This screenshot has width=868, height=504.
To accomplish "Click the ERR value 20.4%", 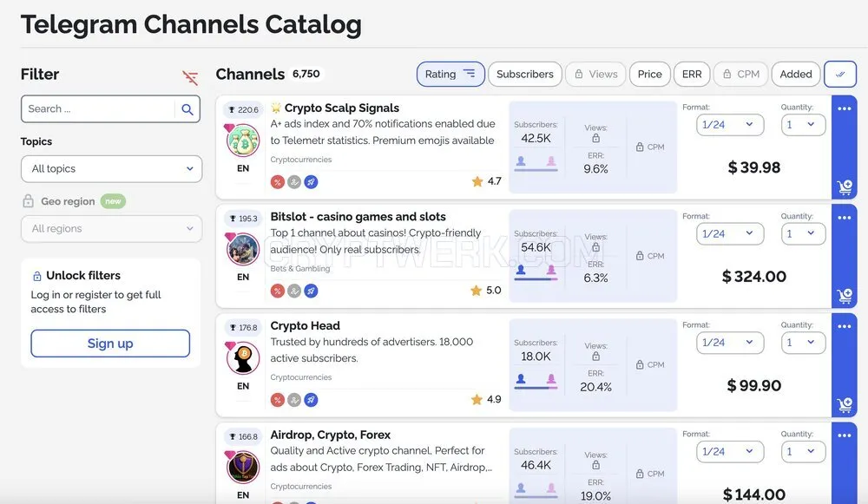I will [x=595, y=387].
